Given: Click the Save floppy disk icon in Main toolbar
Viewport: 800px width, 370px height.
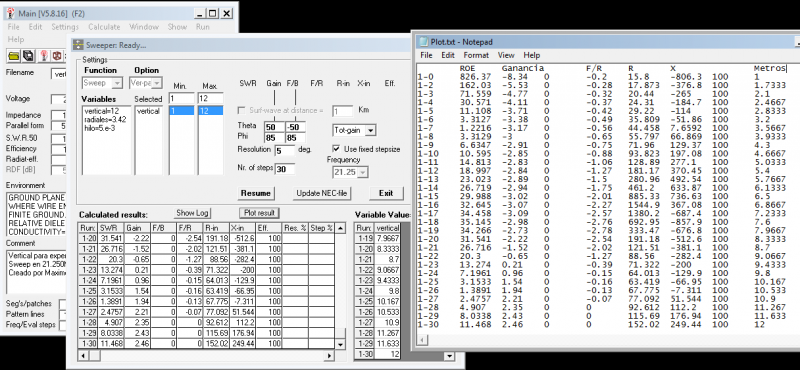Looking at the screenshot, I should (x=28, y=55).
